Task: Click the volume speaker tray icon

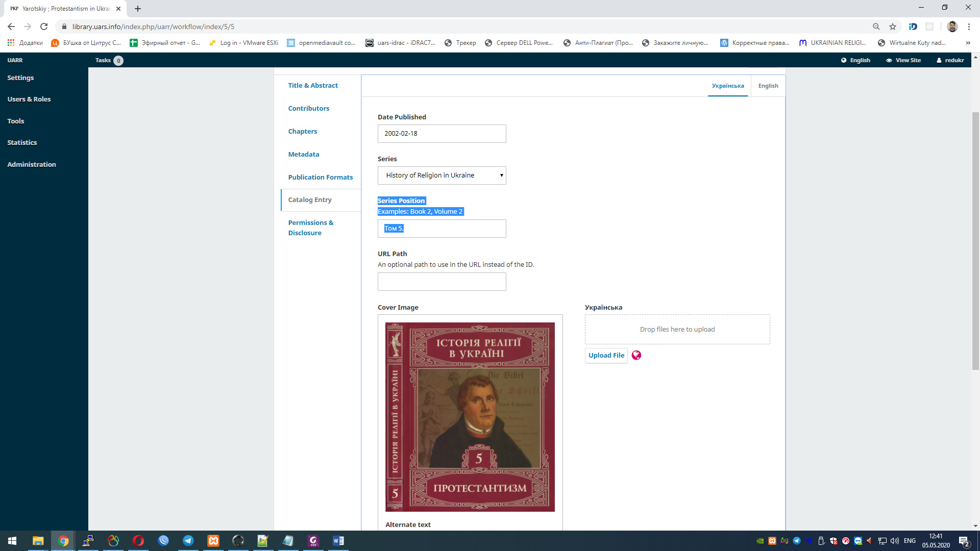Action: (x=895, y=541)
